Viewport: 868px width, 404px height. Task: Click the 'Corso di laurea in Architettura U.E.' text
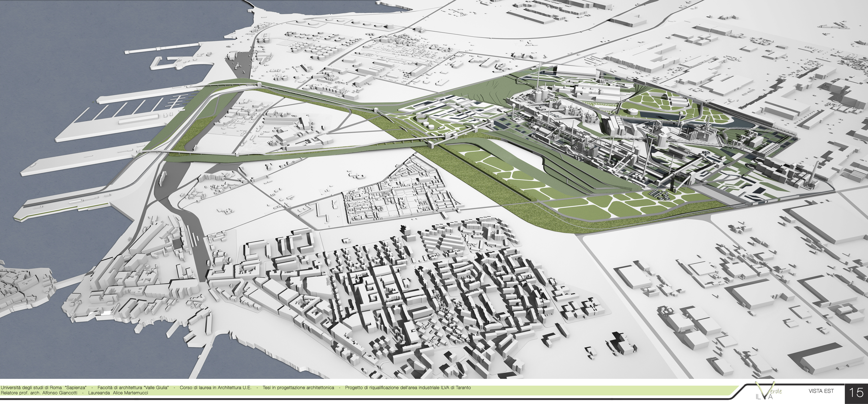coord(215,387)
